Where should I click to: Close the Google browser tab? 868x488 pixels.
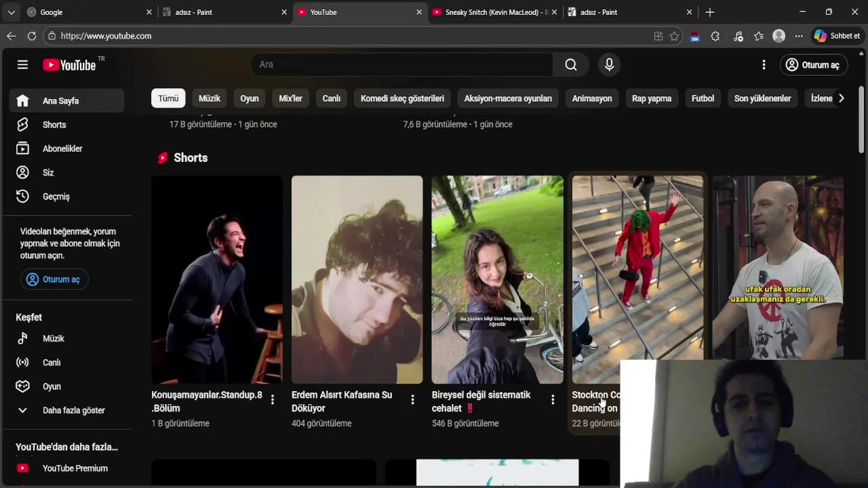tap(149, 12)
